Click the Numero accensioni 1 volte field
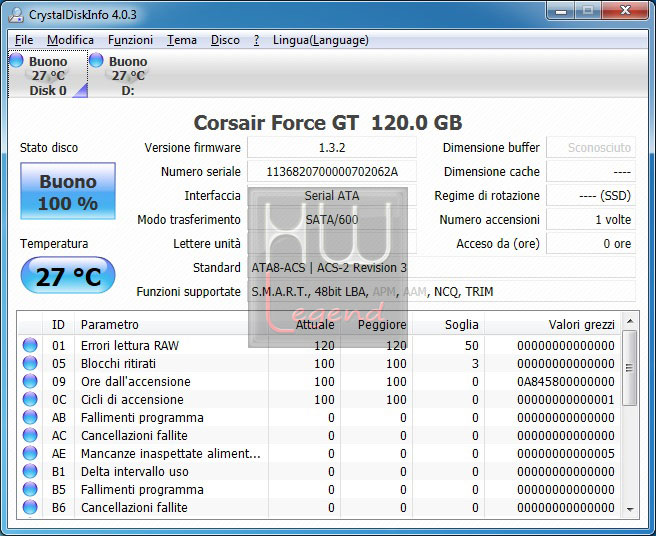Screen dimensions: 656x536 click(x=591, y=219)
